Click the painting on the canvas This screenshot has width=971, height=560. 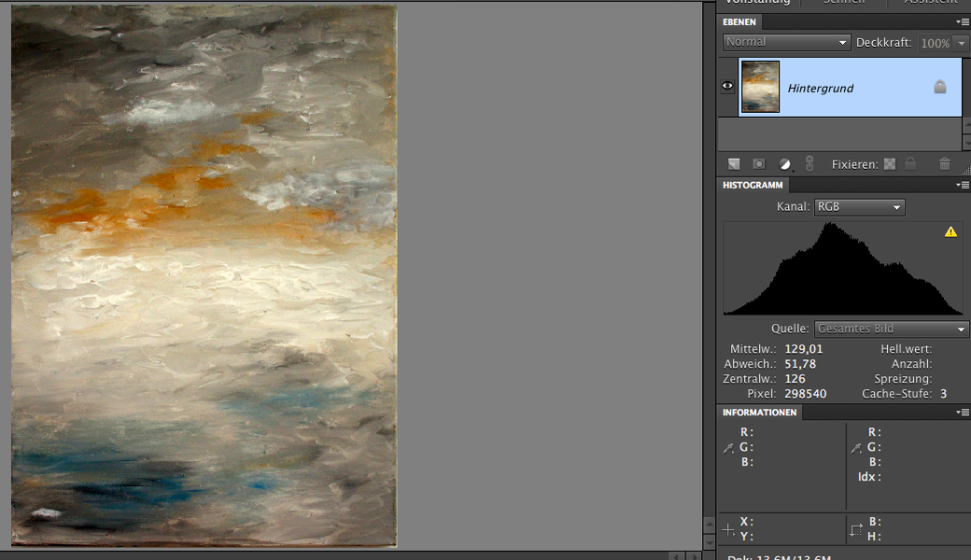pyautogui.click(x=204, y=276)
